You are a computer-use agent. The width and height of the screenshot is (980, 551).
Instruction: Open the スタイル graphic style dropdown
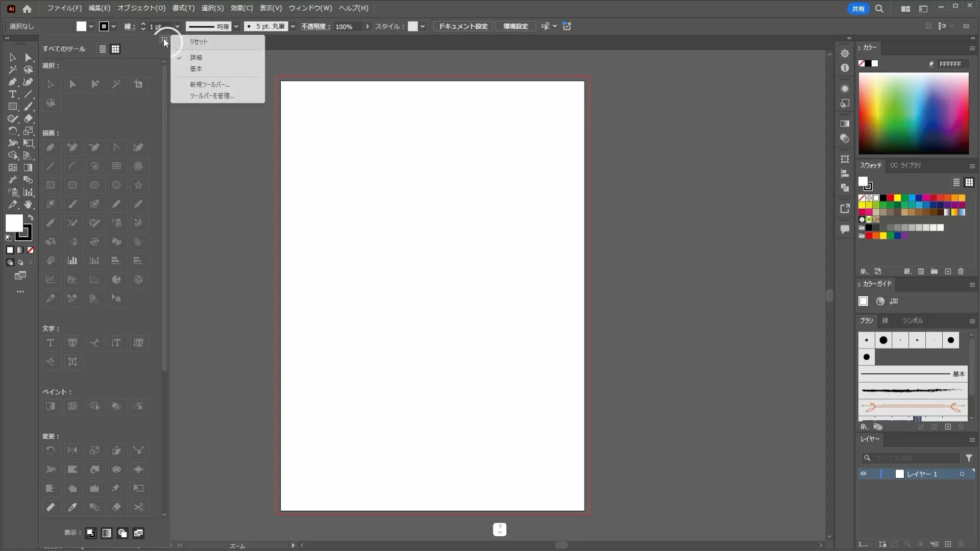(422, 27)
